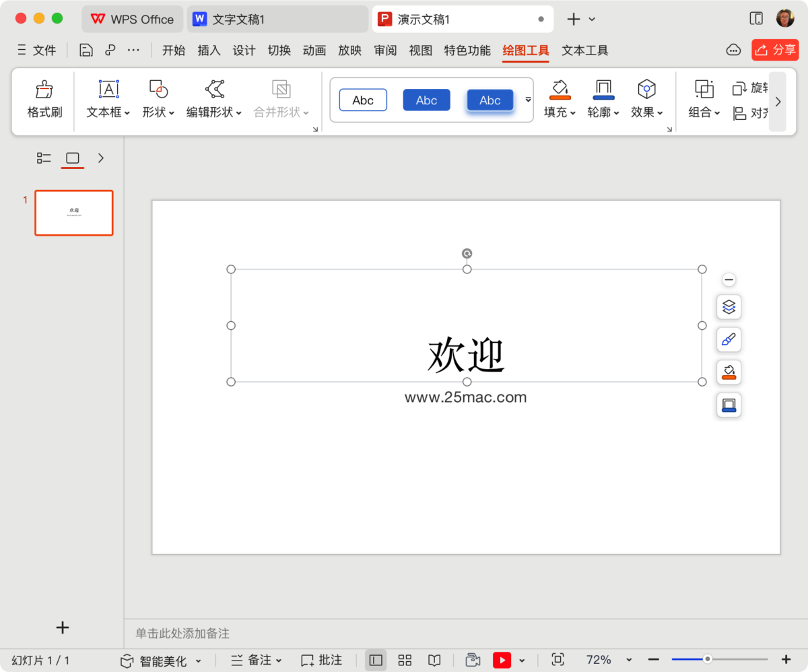This screenshot has height=672, width=808.
Task: Switch to outline view in side panel
Action: (x=44, y=158)
